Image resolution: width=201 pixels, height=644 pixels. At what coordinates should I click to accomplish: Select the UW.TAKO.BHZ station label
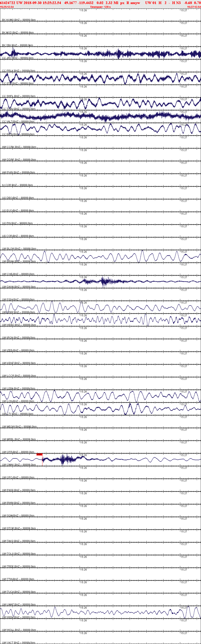pyautogui.click(x=19, y=541)
